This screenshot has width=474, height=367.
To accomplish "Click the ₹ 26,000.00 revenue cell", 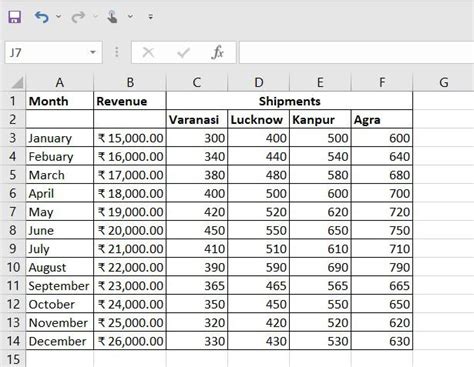I will click(x=130, y=341).
